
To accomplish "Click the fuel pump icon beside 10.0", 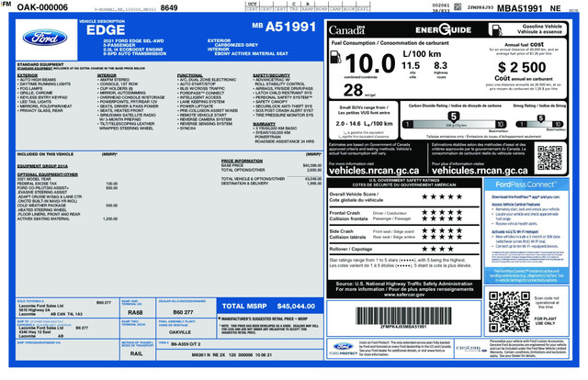I will pos(335,57).
